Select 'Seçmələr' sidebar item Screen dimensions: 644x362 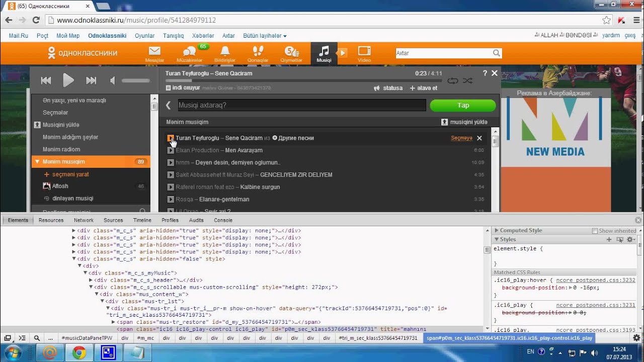click(x=55, y=113)
